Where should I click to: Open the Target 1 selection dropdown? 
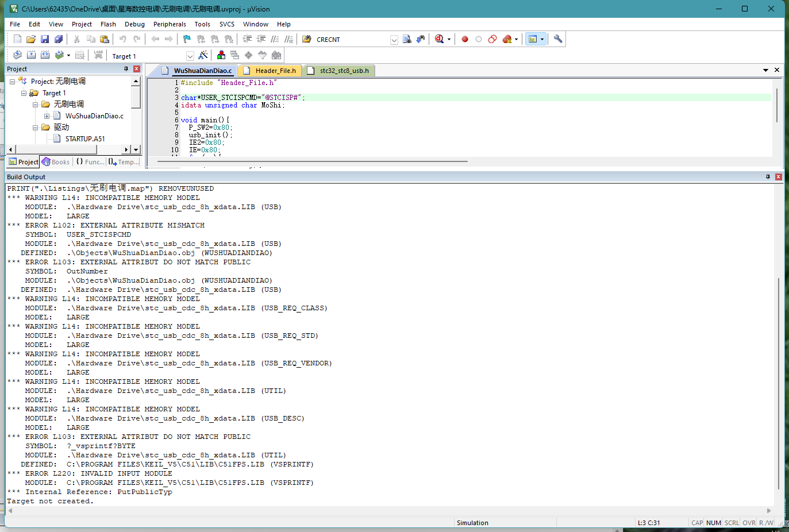coord(190,56)
